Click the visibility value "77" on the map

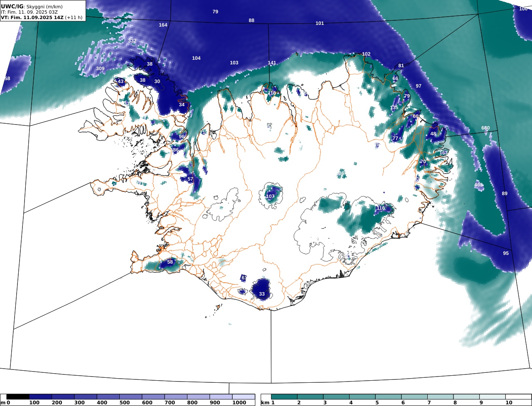(x=395, y=138)
